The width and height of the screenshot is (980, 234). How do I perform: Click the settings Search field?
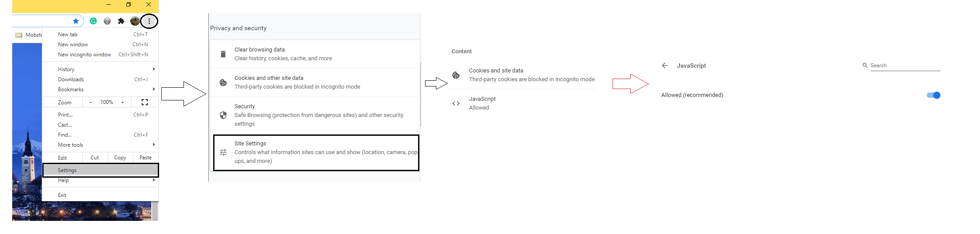coord(905,65)
